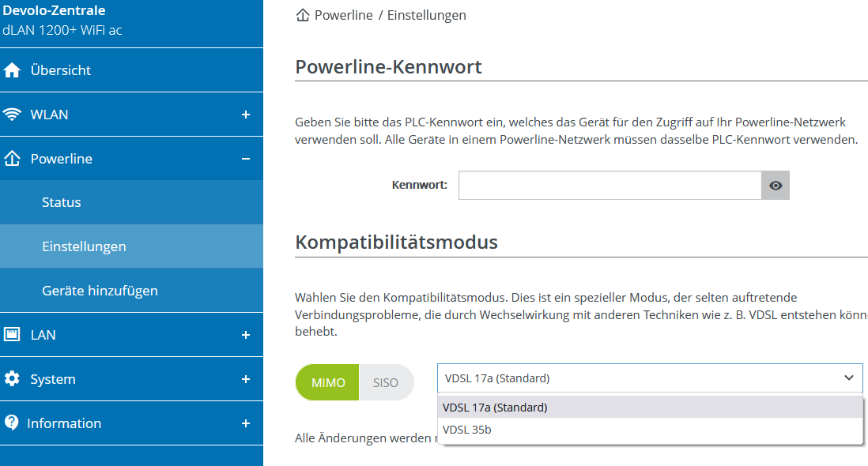
Task: Click the Kennwort input field
Action: coord(609,185)
